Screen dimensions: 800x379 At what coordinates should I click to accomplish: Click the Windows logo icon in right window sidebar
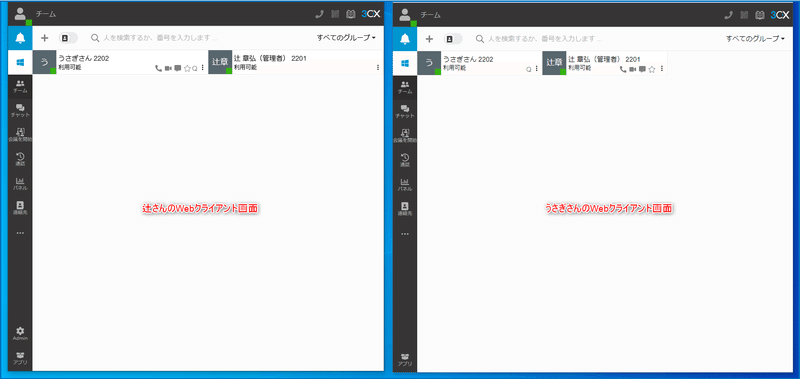click(405, 63)
